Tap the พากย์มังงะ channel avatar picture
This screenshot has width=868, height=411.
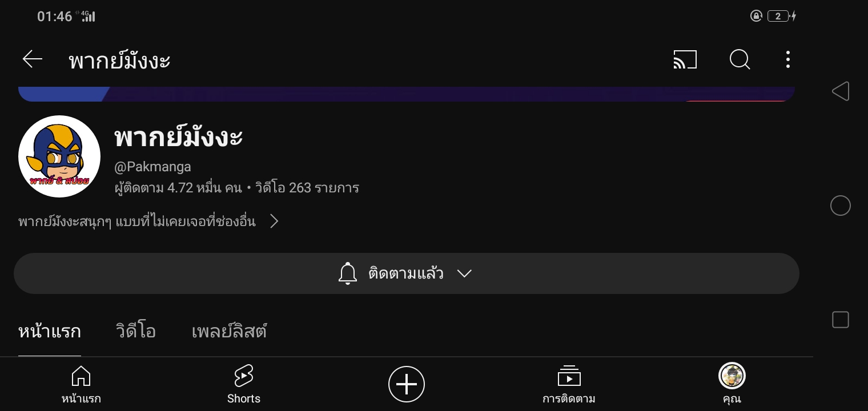coord(59,156)
